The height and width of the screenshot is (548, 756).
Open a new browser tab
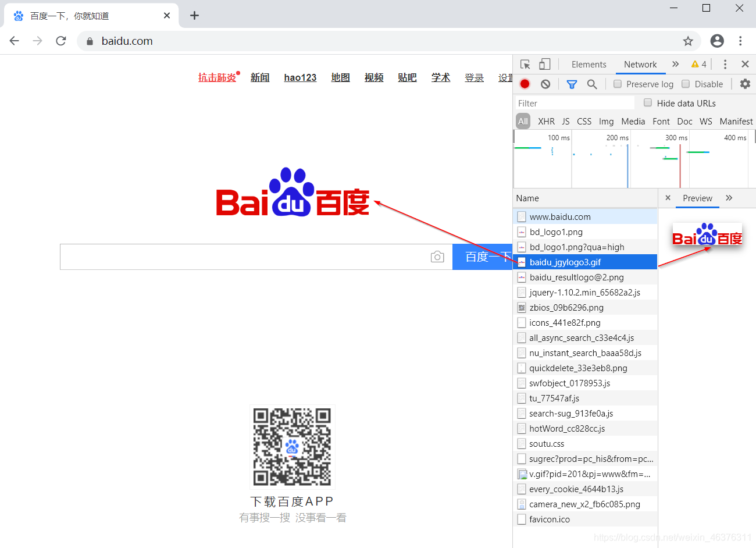pos(194,16)
